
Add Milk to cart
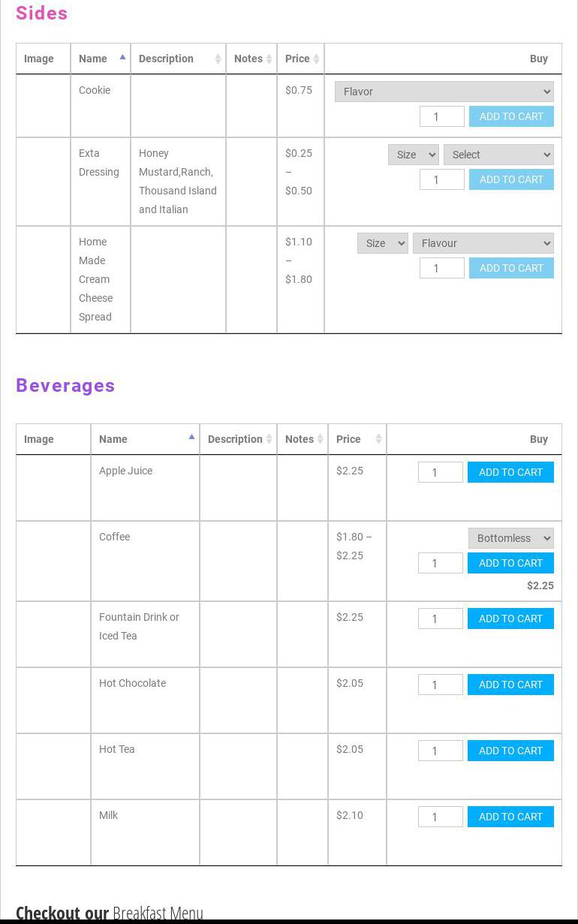click(510, 817)
